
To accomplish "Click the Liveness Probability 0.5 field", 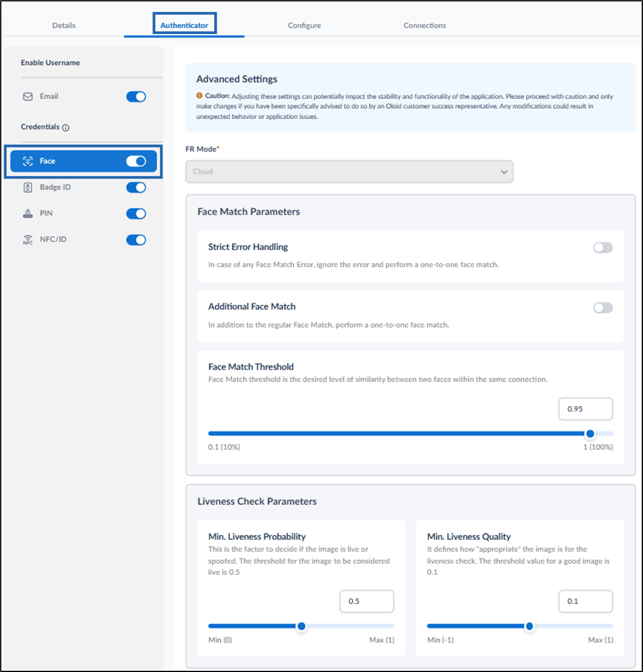I will 367,601.
